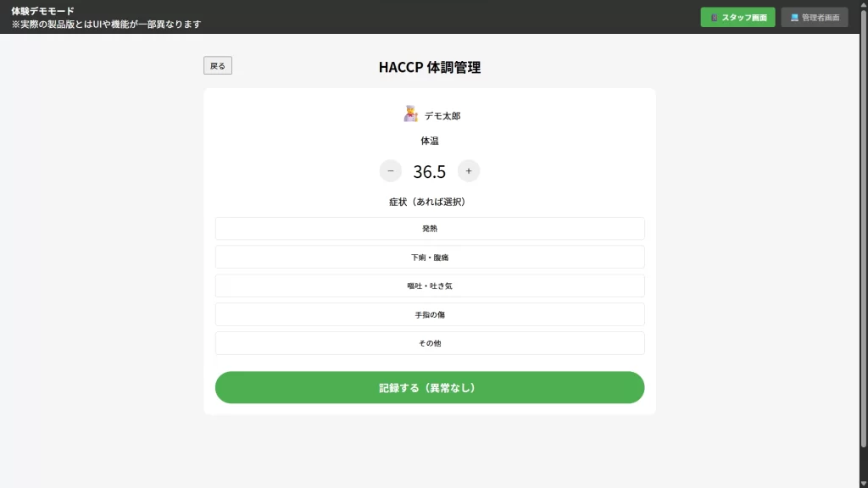Toggle the 嘔吐・吐き気 symptom option

[430, 286]
